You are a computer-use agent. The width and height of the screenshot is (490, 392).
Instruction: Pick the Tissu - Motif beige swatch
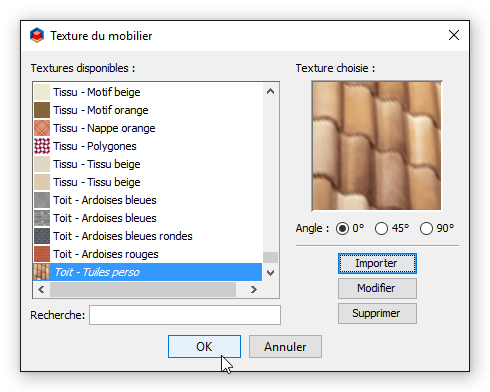(42, 92)
